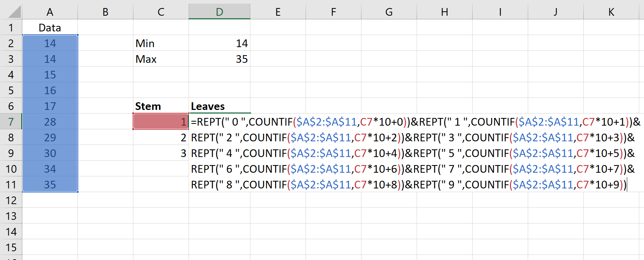Click cell A3 containing the second 14
Image resolution: width=644 pixels, height=260 pixels.
coord(50,59)
